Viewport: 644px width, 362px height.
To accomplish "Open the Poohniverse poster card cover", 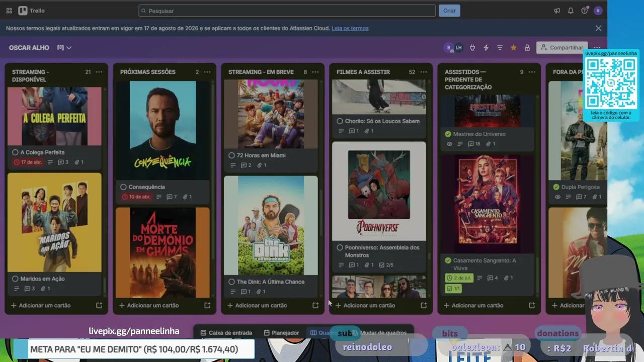I will pos(379,191).
